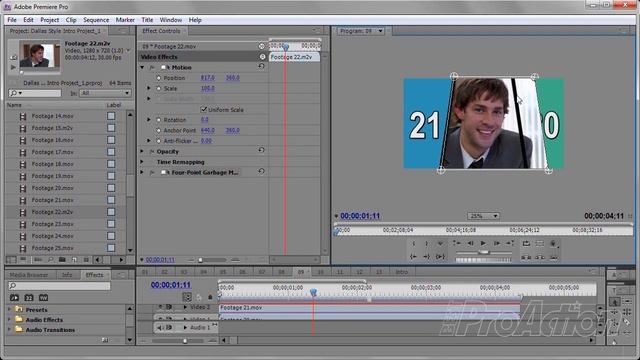The width and height of the screenshot is (640, 360).
Task: Toggle animation stopwatch for Scale
Action: tap(159, 88)
